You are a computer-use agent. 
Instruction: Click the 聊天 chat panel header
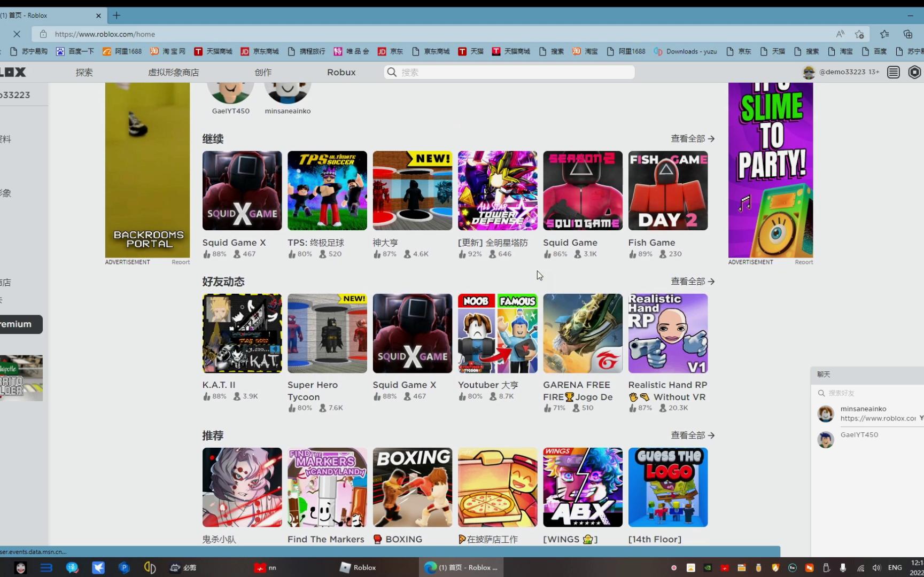(x=867, y=375)
